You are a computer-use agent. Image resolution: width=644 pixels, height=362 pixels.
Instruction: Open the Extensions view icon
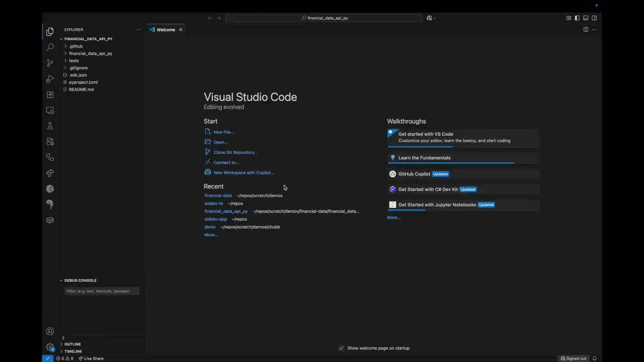coord(50,95)
